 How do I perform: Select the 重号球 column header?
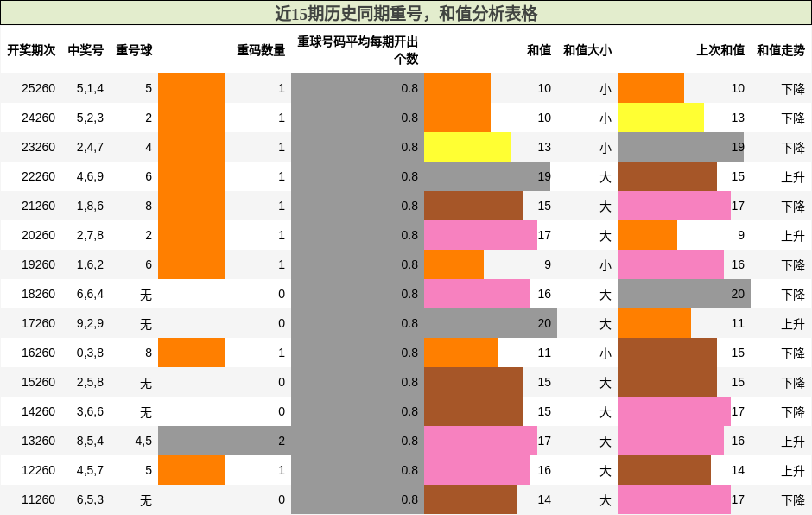(134, 50)
